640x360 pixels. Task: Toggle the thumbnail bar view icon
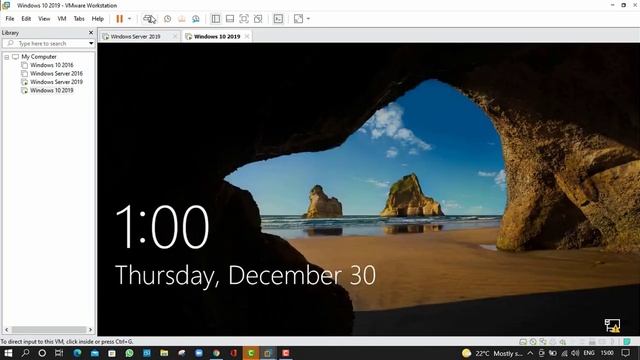tap(230, 19)
